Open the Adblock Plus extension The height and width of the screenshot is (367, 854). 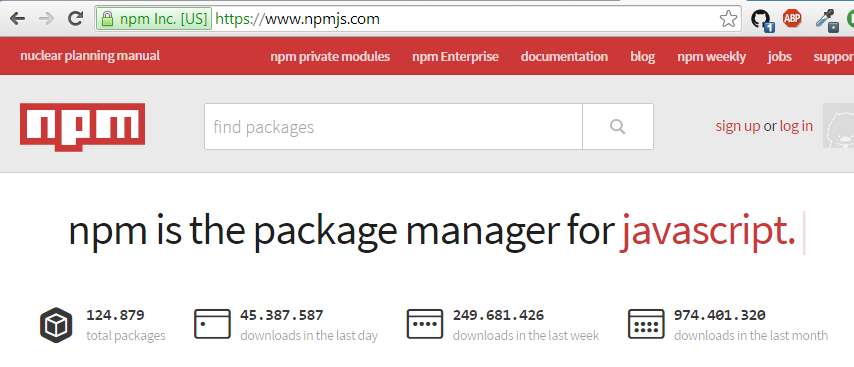click(792, 19)
